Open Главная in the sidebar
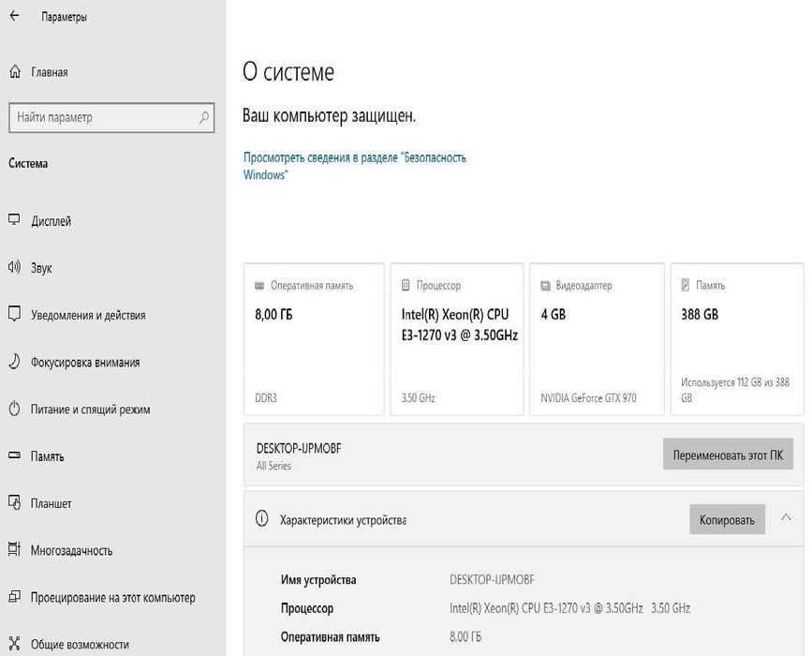This screenshot has width=812, height=656. (x=50, y=72)
